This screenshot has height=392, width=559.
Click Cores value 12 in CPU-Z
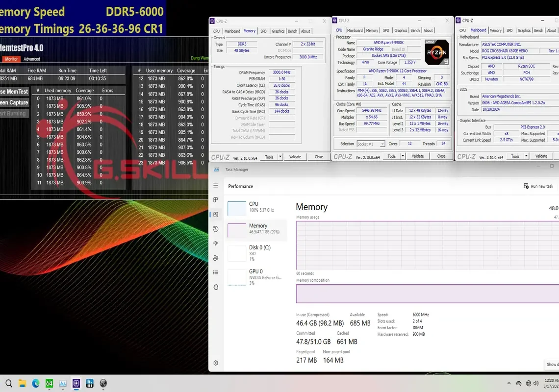[x=409, y=144]
